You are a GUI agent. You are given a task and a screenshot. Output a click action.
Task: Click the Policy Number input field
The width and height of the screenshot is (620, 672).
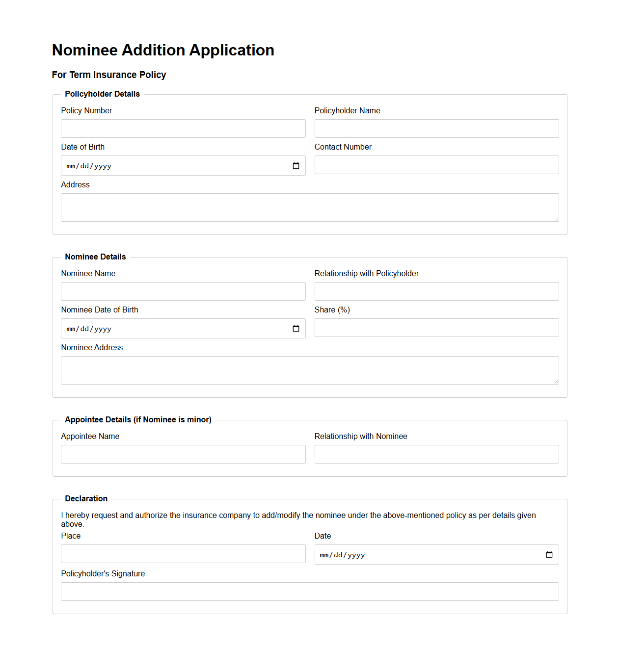point(183,128)
